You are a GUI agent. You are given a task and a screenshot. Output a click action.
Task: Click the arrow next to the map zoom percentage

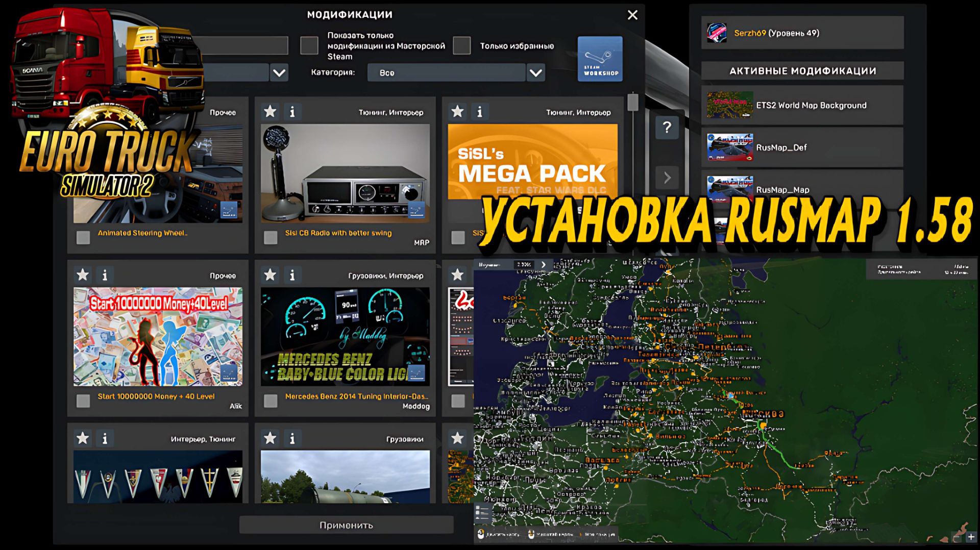pyautogui.click(x=543, y=265)
